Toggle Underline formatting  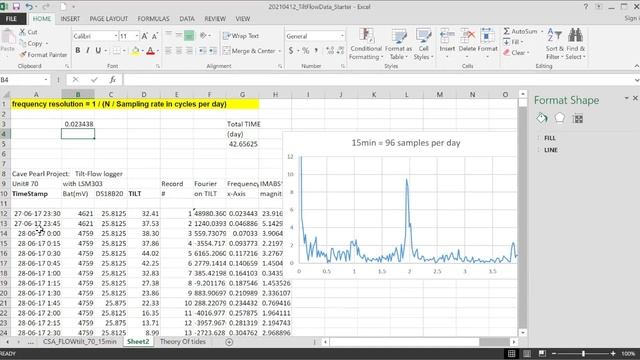(x=98, y=51)
